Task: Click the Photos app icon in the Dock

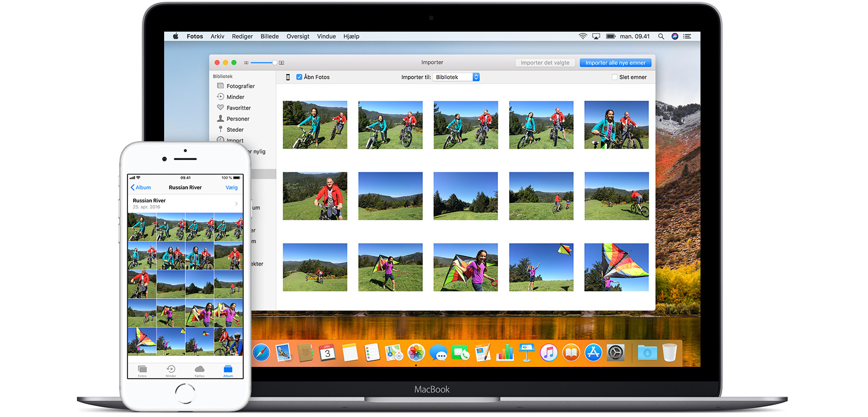Action: click(x=416, y=353)
